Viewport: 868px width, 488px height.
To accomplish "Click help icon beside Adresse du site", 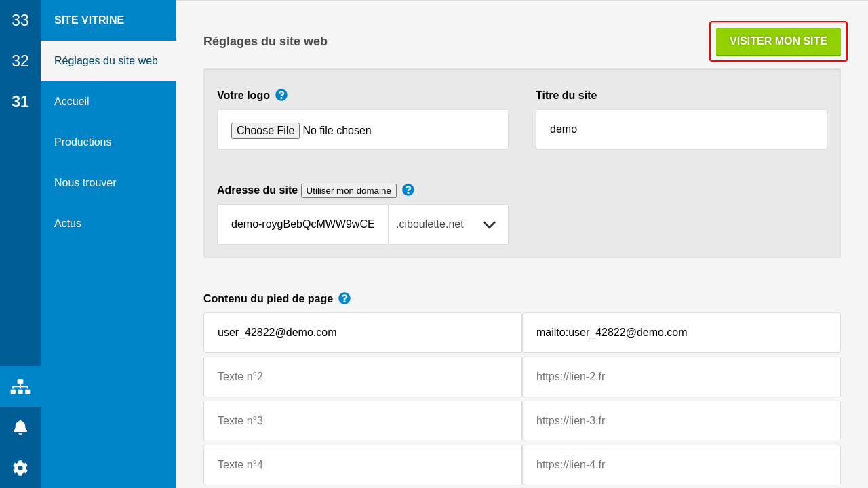I will 408,190.
